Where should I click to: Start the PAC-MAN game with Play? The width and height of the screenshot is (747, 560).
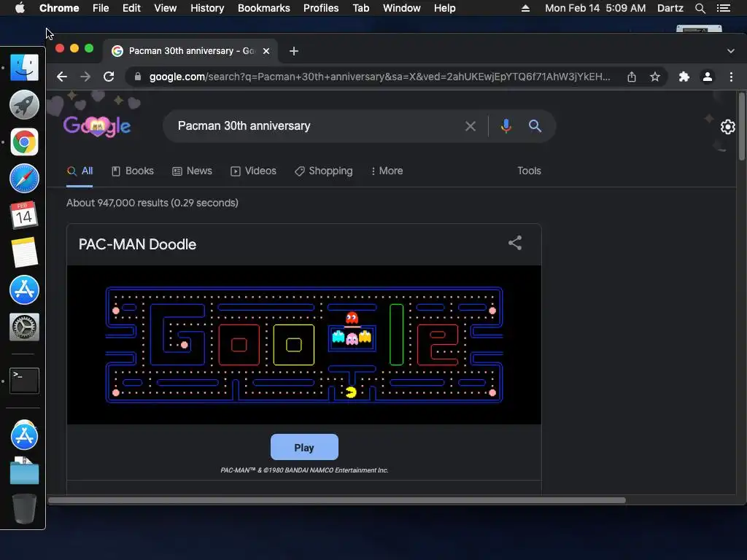point(304,447)
